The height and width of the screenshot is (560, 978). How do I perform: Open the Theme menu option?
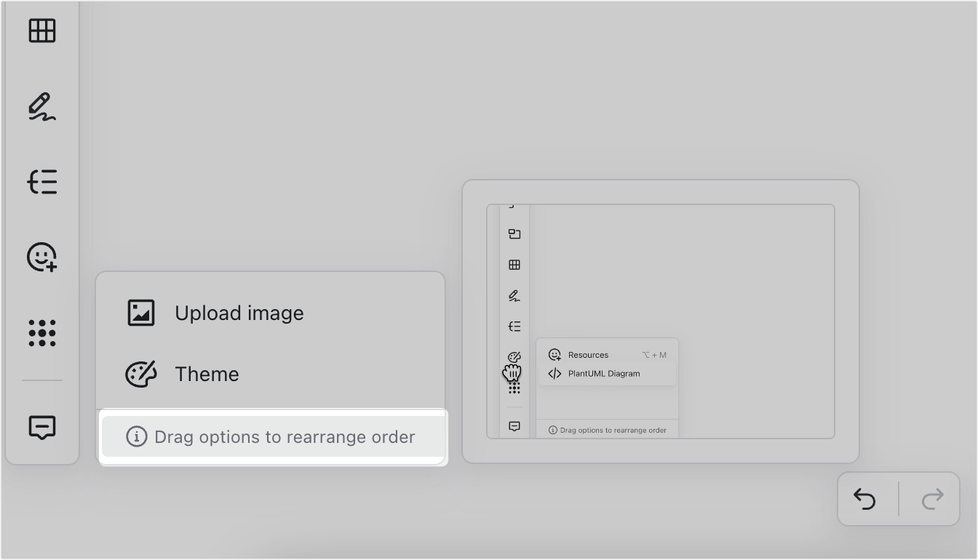point(207,374)
